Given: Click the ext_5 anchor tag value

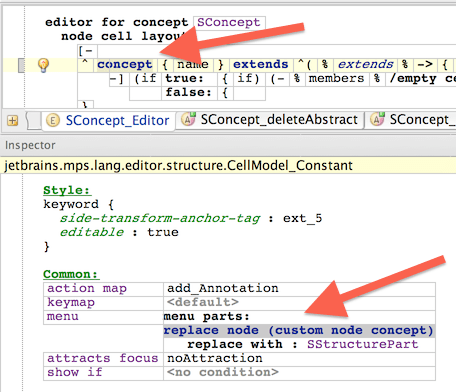Looking at the screenshot, I should click(x=303, y=218).
